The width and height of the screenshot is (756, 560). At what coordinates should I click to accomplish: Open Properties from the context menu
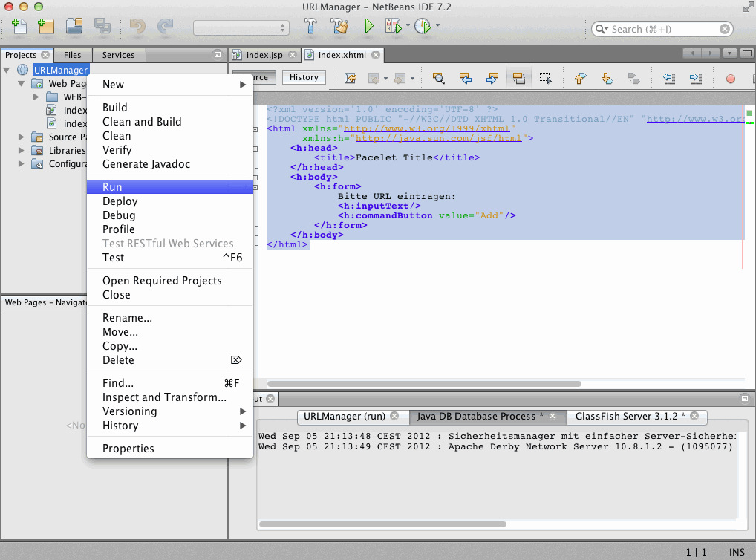(x=128, y=449)
